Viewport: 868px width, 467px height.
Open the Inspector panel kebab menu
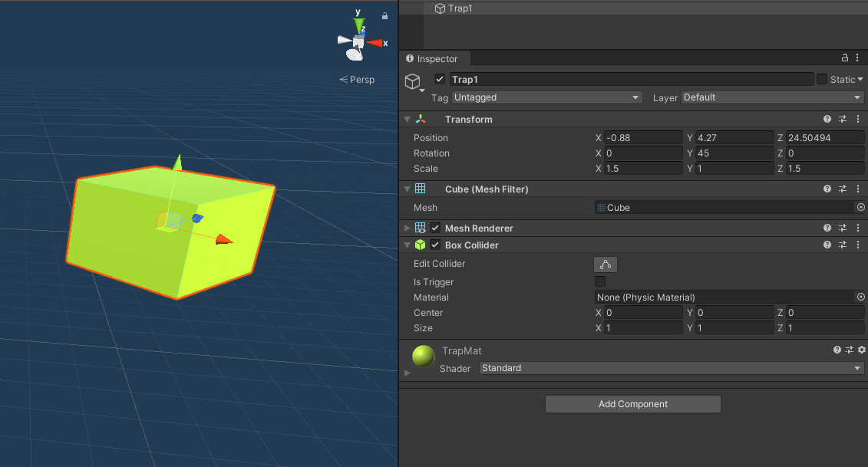click(x=857, y=58)
